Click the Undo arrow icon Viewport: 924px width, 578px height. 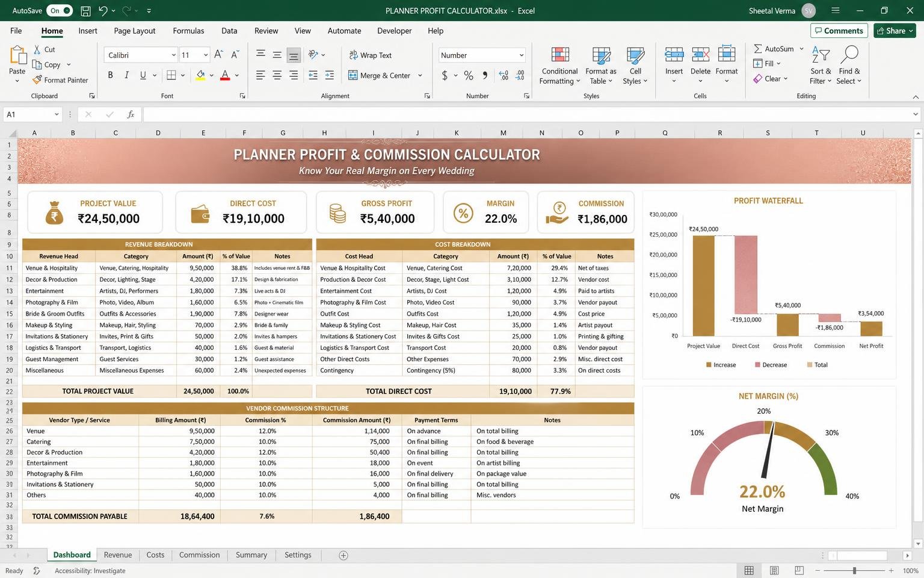103,11
